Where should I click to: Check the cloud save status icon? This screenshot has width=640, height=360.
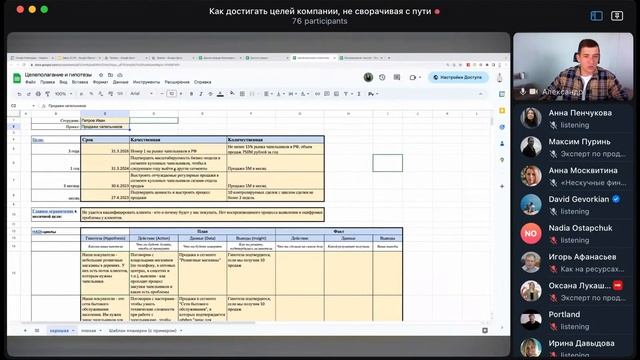pos(120,75)
